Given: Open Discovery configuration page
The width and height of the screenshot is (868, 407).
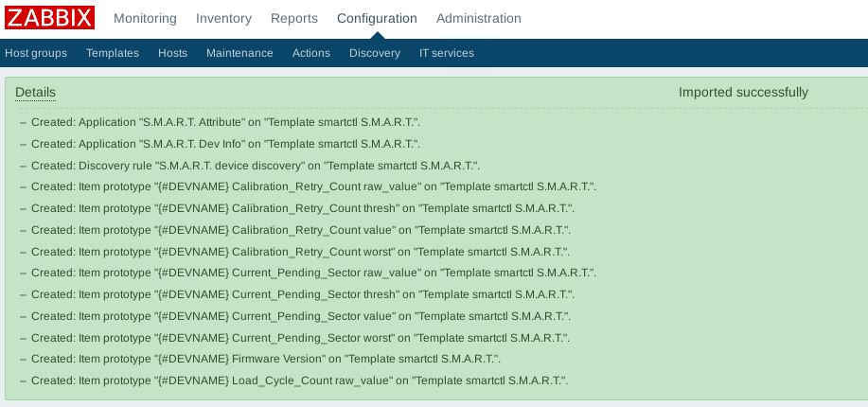Looking at the screenshot, I should pyautogui.click(x=375, y=53).
